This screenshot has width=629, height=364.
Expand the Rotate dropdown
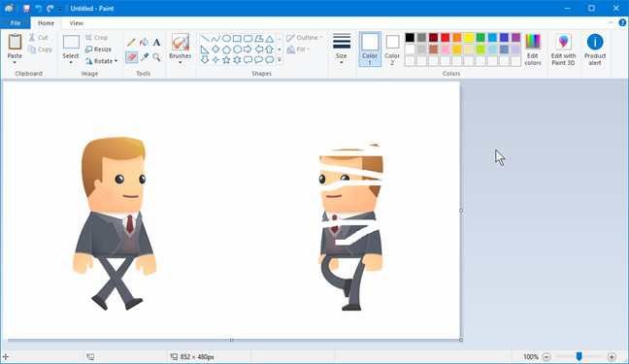point(116,61)
